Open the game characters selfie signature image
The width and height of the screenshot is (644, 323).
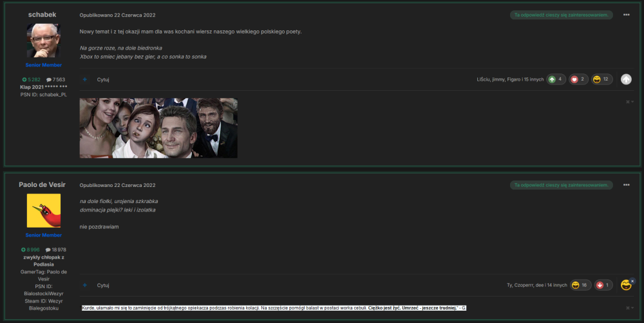coord(158,128)
